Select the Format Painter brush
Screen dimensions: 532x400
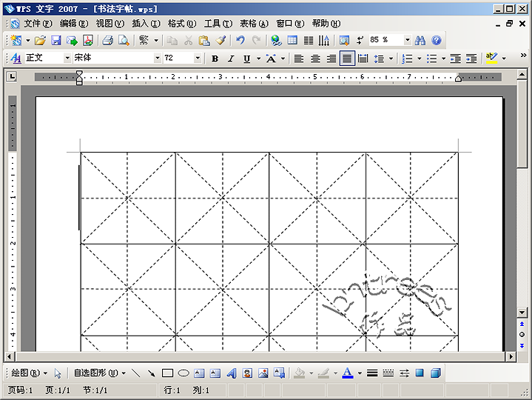(220, 41)
